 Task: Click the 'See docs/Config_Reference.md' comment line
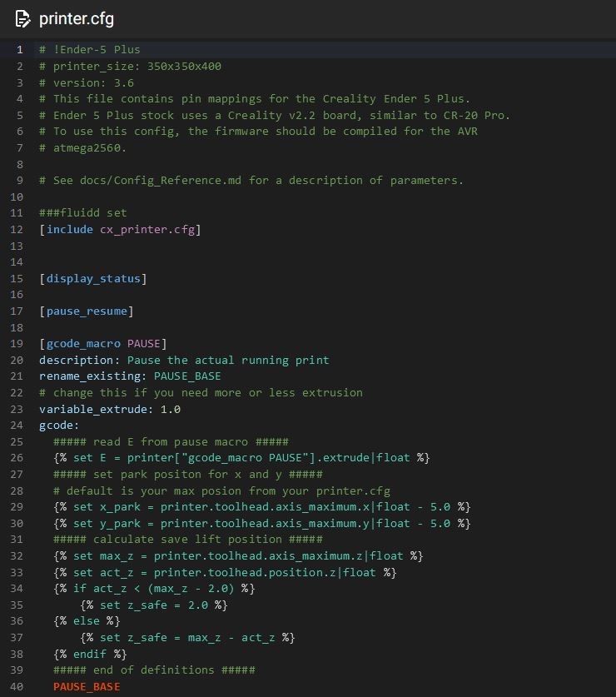pos(251,181)
